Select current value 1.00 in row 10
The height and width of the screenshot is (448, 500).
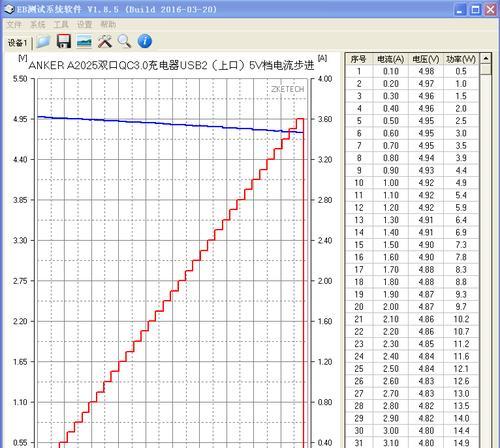tap(391, 183)
